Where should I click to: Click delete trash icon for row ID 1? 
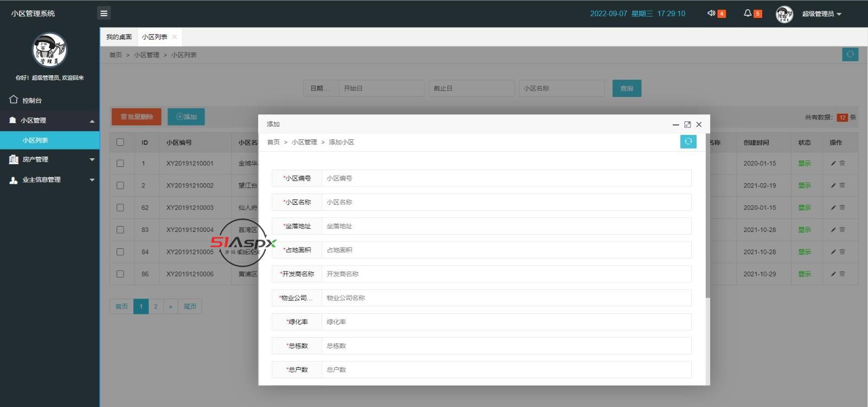[842, 163]
